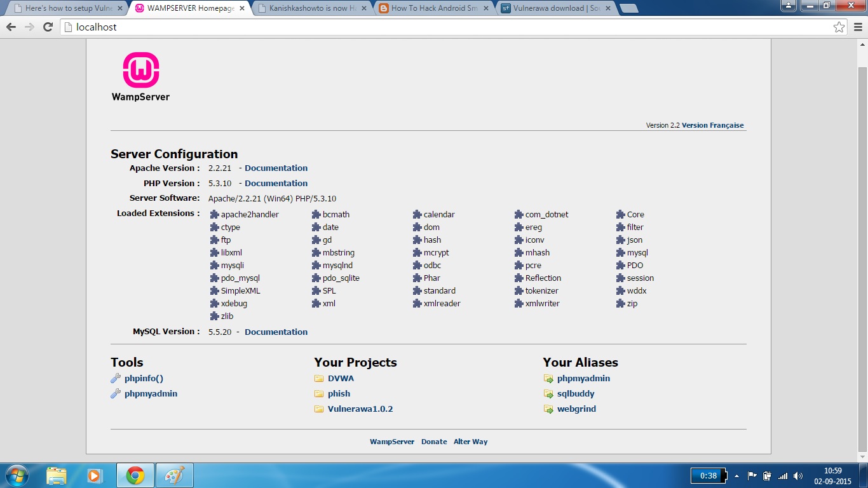The width and height of the screenshot is (868, 488).
Task: Open the media player taskbar icon
Action: (x=94, y=475)
